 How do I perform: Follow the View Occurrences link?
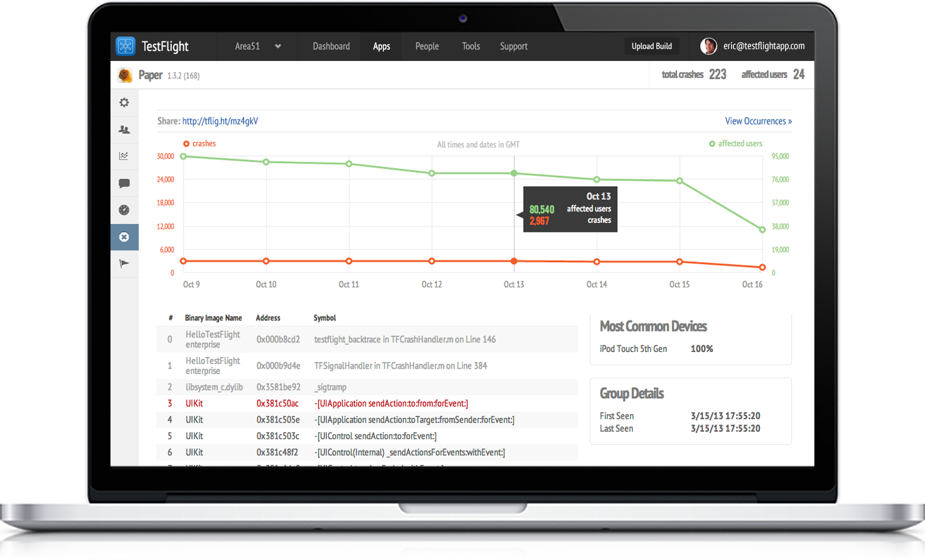pos(758,121)
